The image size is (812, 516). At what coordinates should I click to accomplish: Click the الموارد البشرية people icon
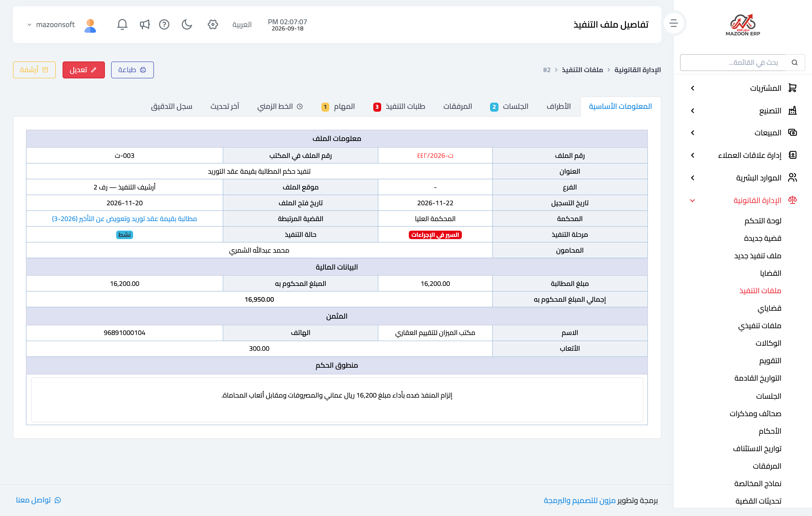click(793, 177)
